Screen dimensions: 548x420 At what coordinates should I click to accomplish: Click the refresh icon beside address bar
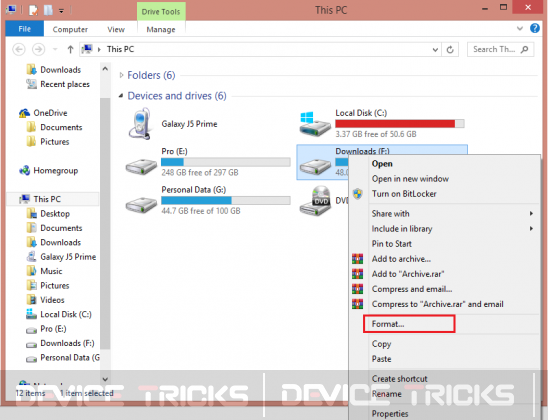[x=450, y=50]
